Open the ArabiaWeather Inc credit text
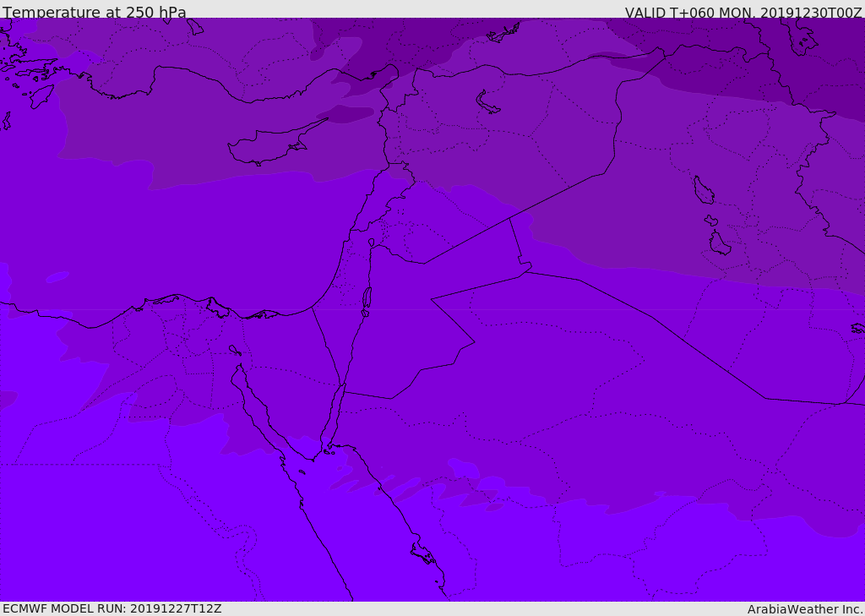865x616 pixels. pyautogui.click(x=805, y=609)
